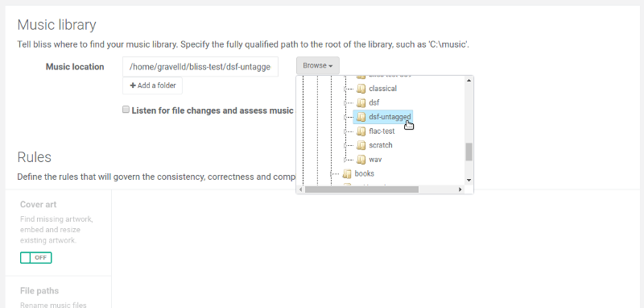Select the dsf-untagged folder label
Viewport: 644px width, 308px height.
tap(390, 117)
